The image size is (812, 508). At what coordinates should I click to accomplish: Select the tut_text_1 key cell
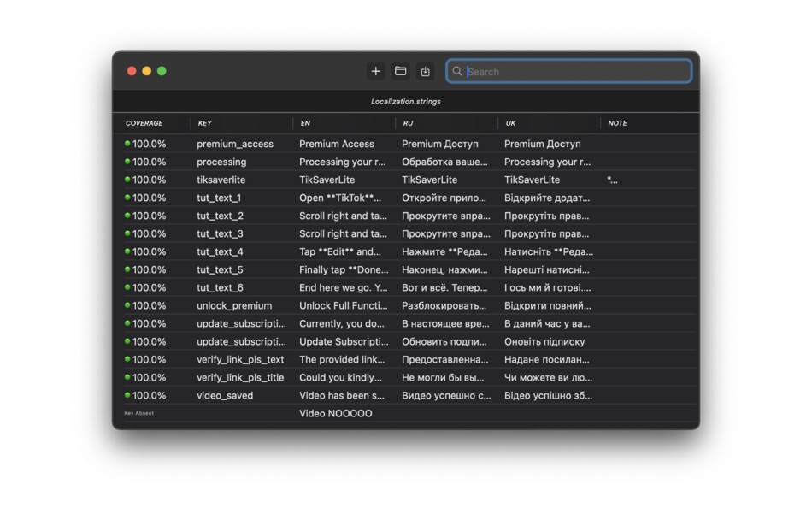click(219, 198)
